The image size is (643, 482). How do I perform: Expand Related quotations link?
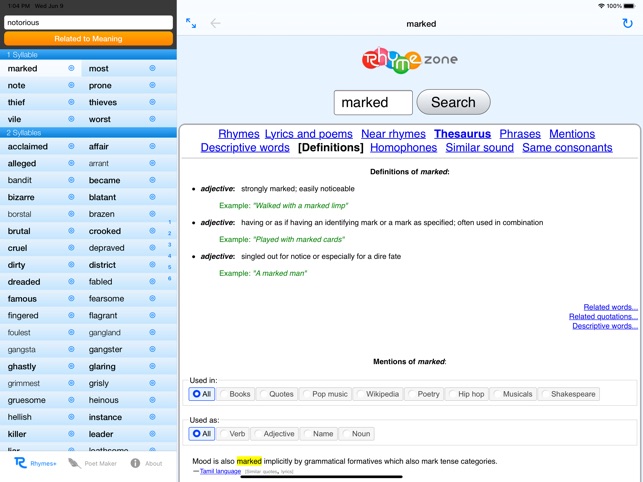click(x=602, y=317)
